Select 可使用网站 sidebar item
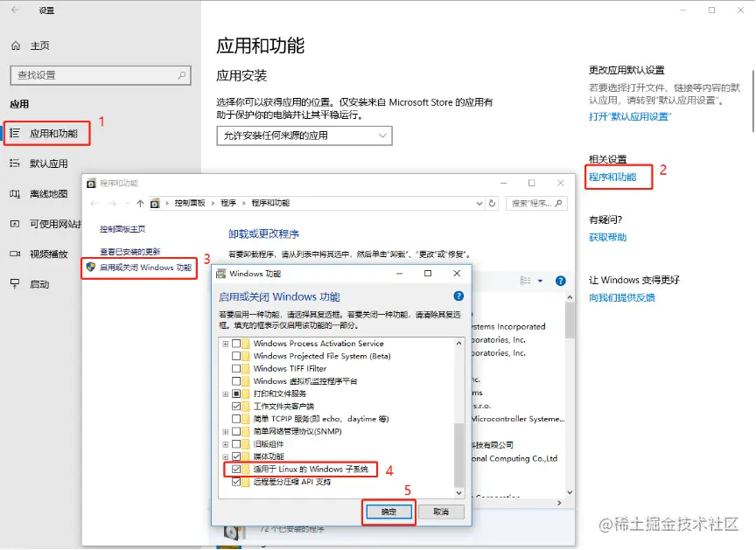 point(55,224)
